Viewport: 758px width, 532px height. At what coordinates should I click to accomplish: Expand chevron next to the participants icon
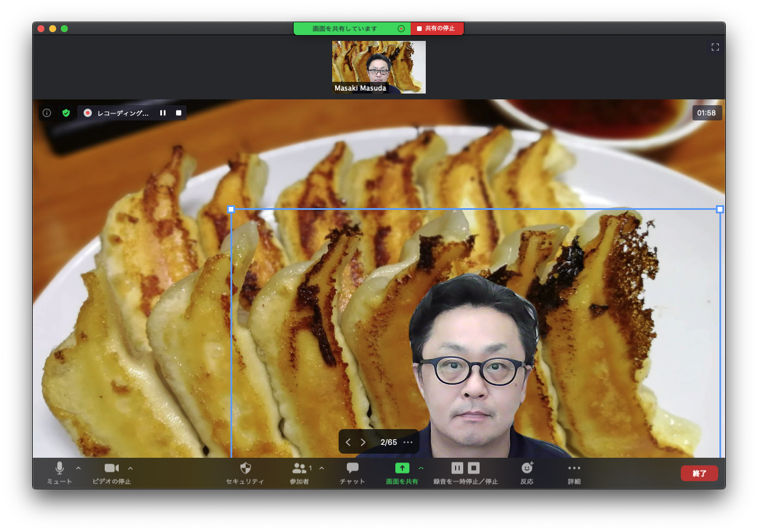coord(322,468)
